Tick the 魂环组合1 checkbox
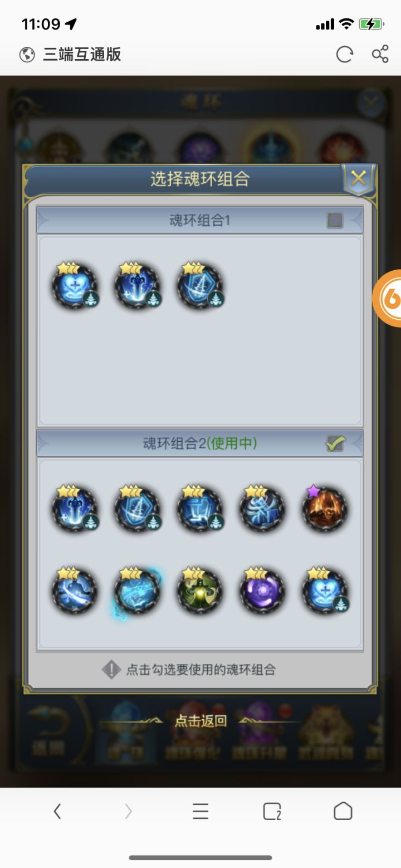This screenshot has width=401, height=868. [335, 220]
